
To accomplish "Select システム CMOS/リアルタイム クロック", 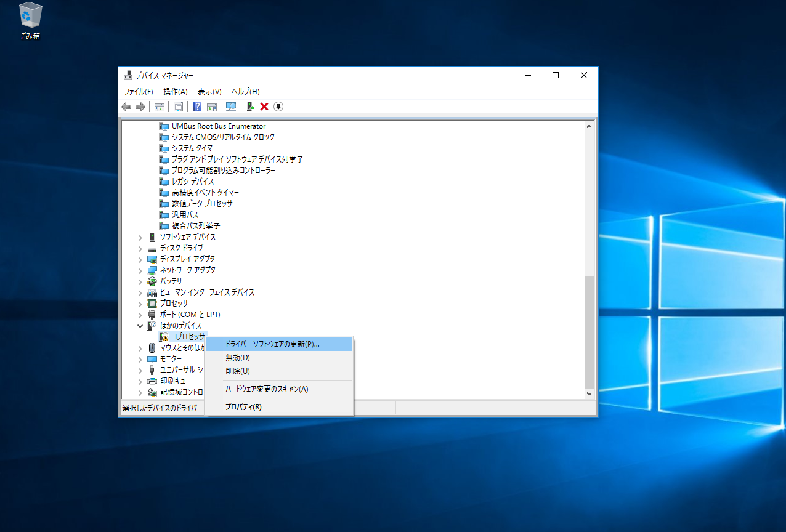I will [x=223, y=137].
